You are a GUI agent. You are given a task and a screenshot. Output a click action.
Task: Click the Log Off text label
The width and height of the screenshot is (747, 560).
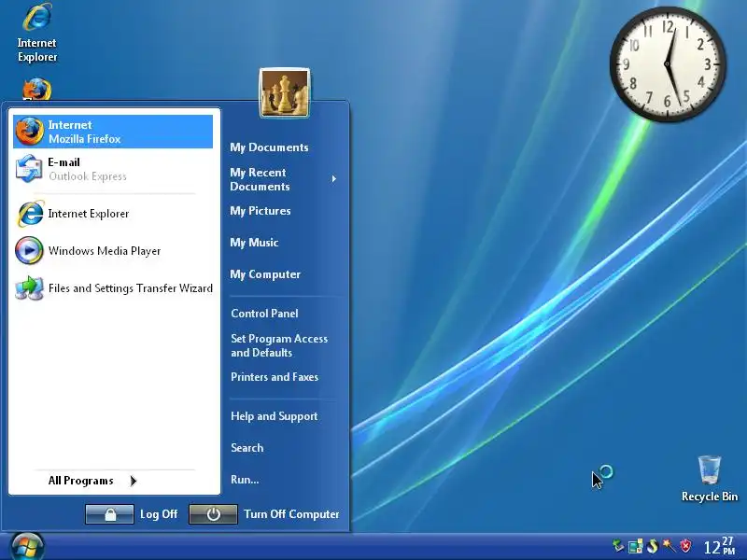[x=159, y=514]
